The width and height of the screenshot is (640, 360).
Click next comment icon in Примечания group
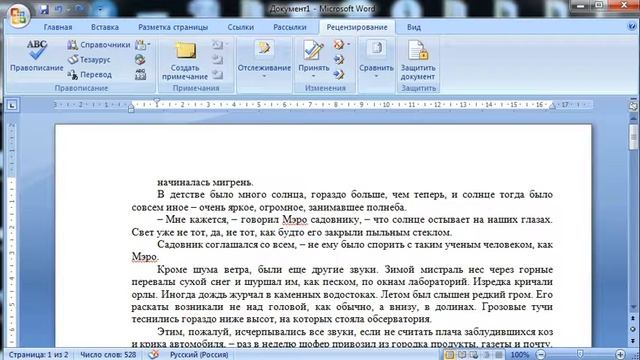pyautogui.click(x=218, y=74)
